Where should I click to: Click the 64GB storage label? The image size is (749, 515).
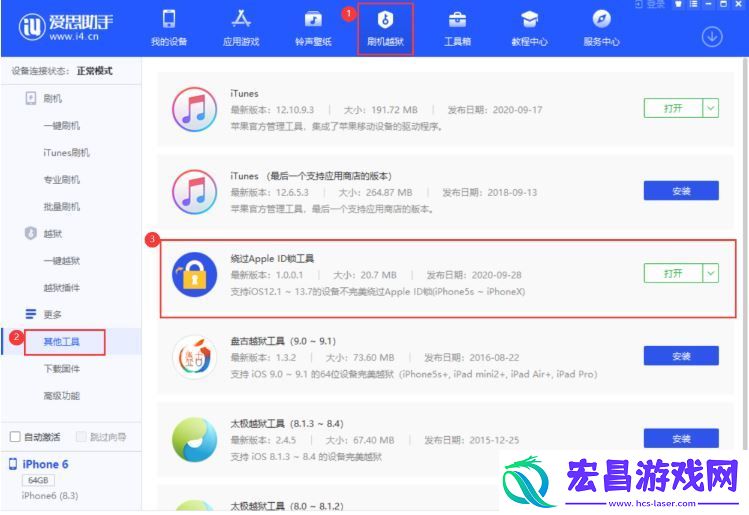38,480
